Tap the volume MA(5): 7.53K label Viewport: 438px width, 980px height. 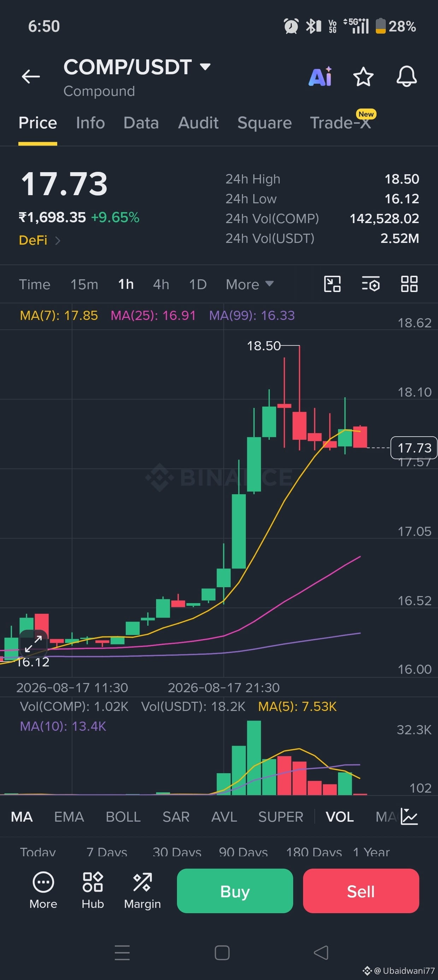click(297, 706)
